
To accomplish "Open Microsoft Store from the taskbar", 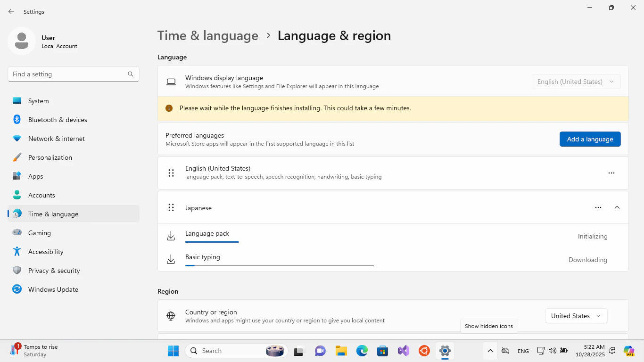I will pos(382,351).
